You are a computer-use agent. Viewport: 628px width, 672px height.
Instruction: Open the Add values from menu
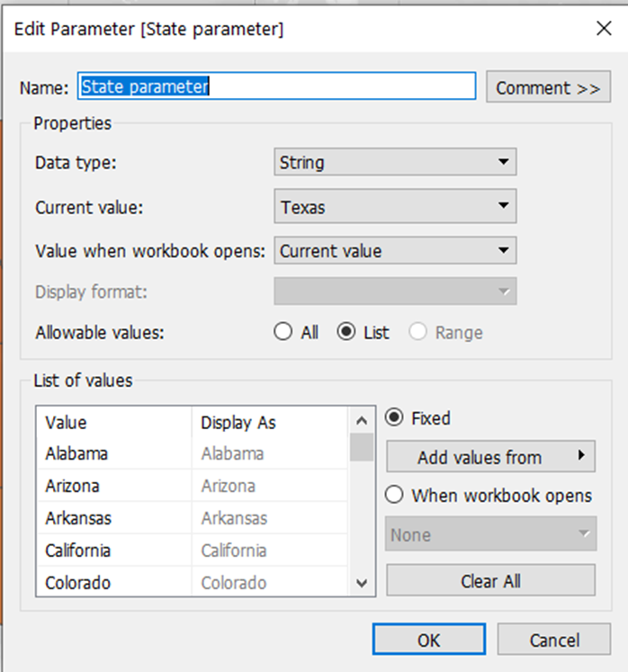(x=490, y=457)
